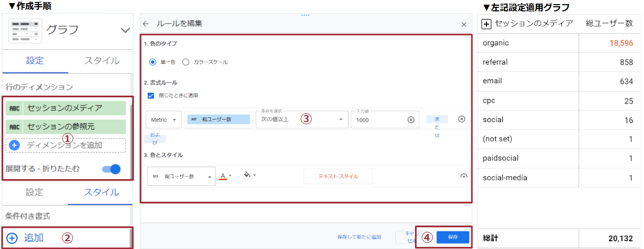Expand the グラフ chart type dropdown
Viewport: 644px width, 249px height.
coord(125,30)
